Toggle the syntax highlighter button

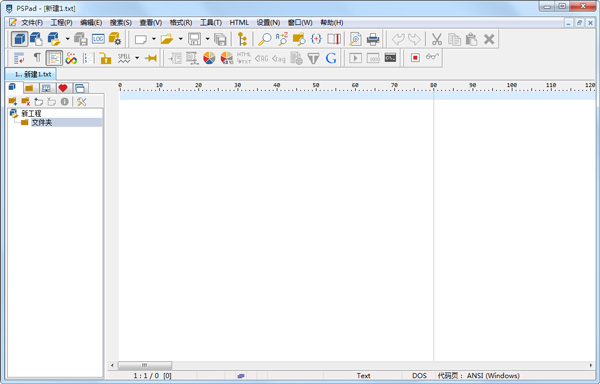tap(54, 58)
